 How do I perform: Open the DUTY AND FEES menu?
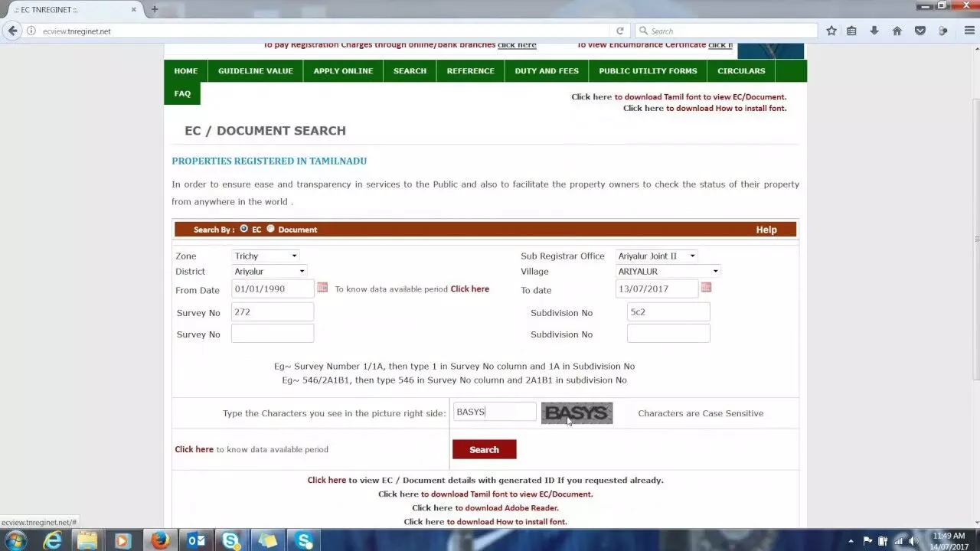tap(547, 71)
